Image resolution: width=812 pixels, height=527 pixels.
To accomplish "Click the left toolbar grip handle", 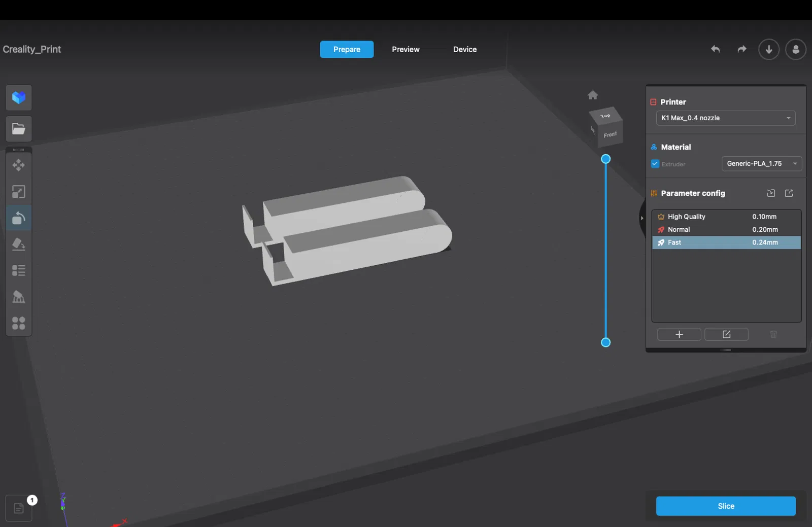I will click(19, 150).
